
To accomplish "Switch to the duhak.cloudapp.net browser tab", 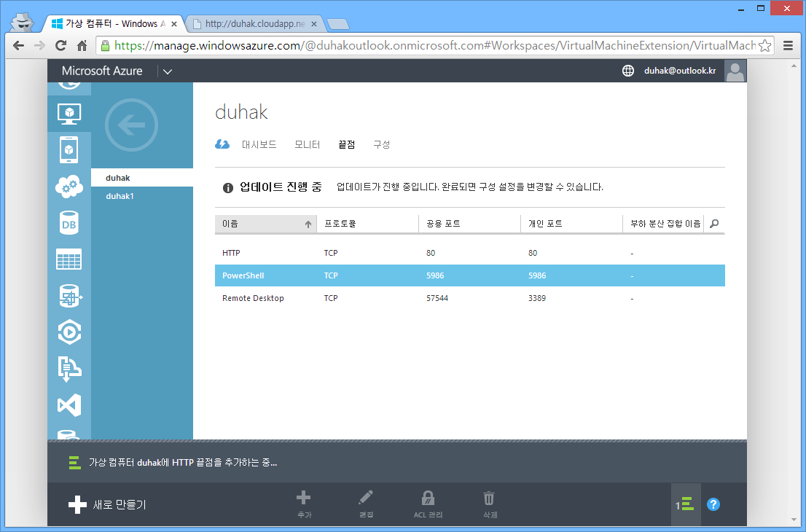I will pyautogui.click(x=255, y=23).
